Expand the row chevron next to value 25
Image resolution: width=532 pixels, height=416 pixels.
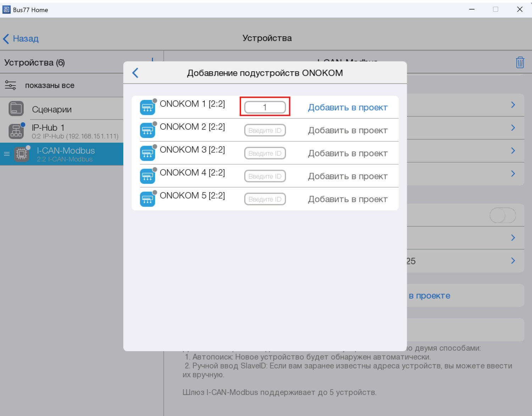(513, 261)
